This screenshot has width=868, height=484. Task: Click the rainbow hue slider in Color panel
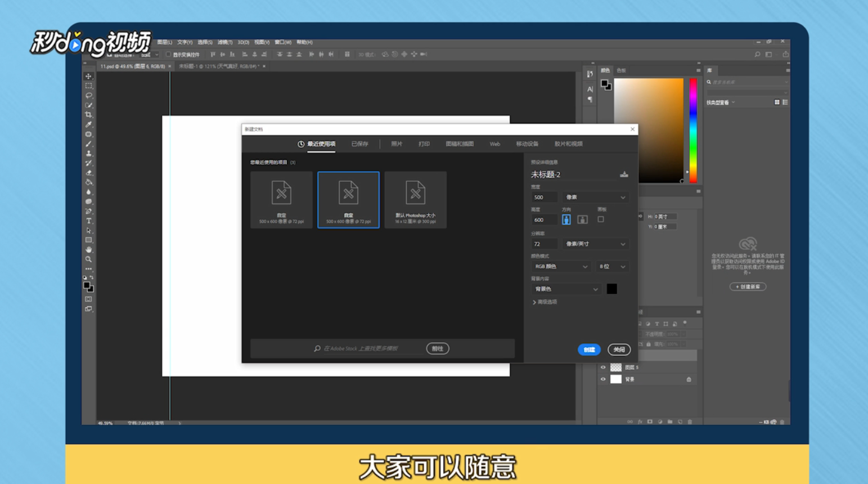tap(693, 131)
